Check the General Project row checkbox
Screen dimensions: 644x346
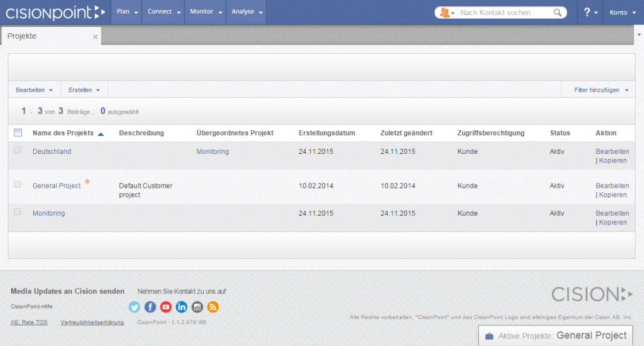18,184
